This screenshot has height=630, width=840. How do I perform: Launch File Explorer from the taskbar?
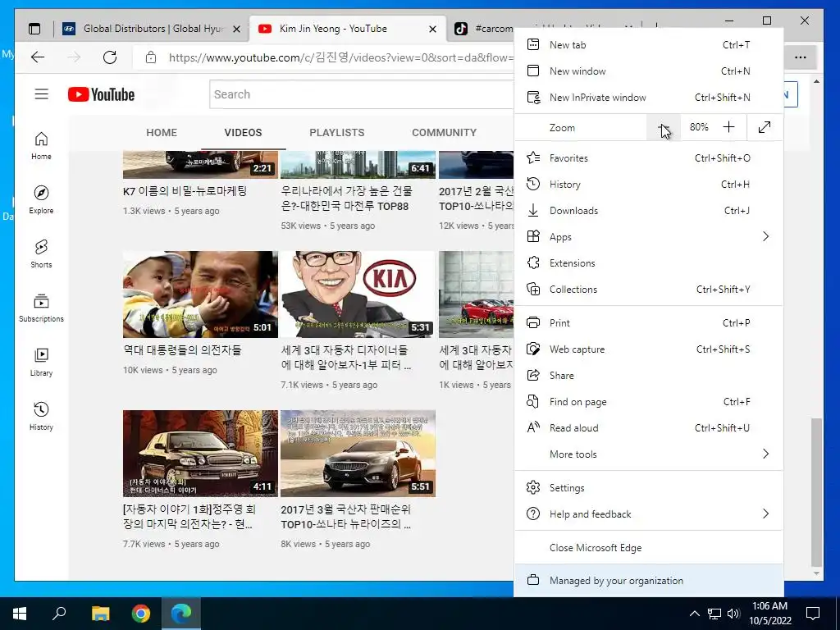(100, 614)
